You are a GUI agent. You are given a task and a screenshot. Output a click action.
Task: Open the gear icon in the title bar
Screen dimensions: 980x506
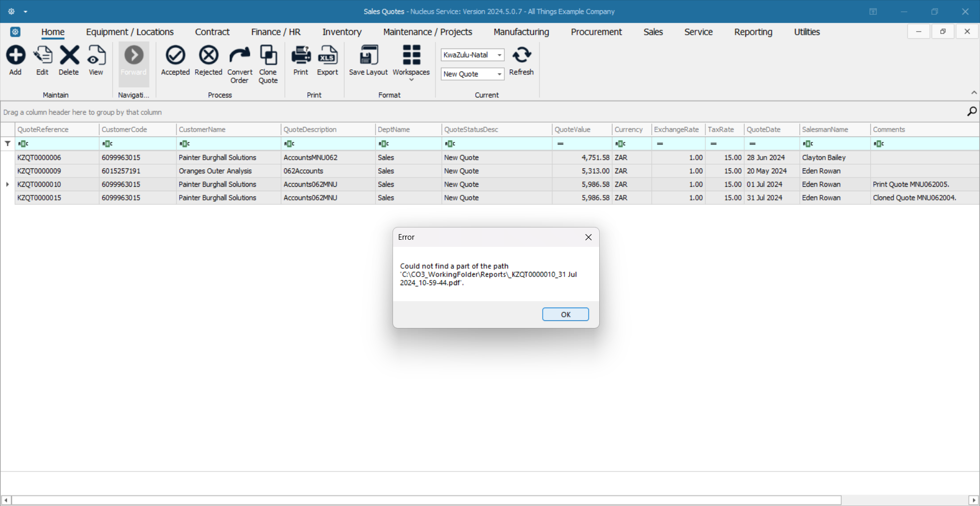point(11,11)
